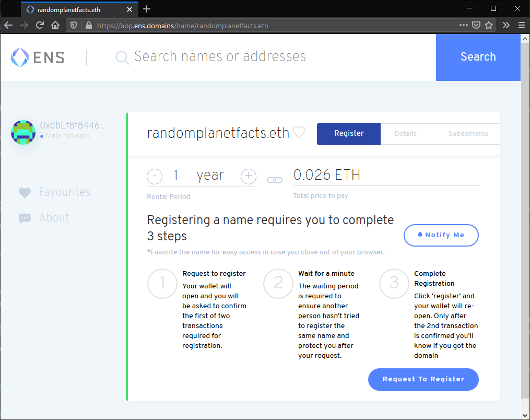530x420 pixels.
Task: Switch to the Subdomains tab
Action: point(468,134)
